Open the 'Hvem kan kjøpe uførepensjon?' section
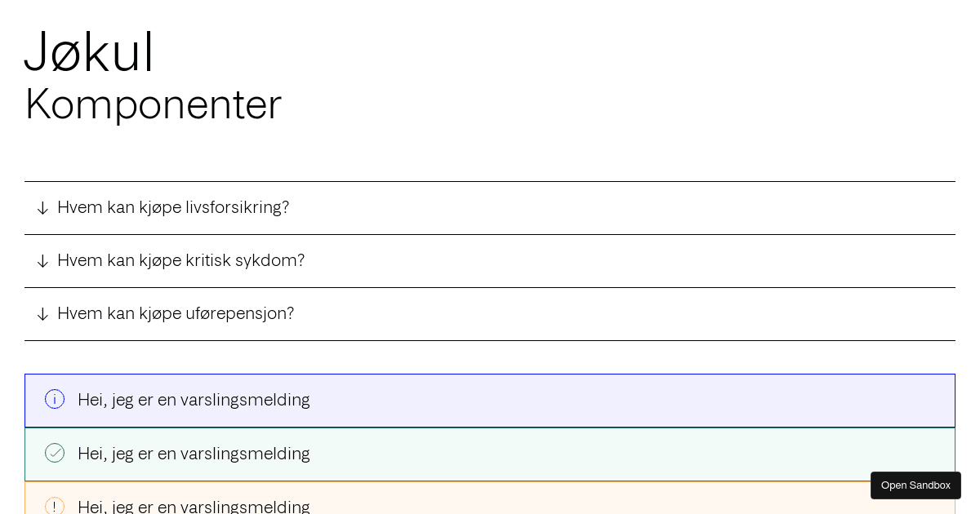 tap(176, 314)
